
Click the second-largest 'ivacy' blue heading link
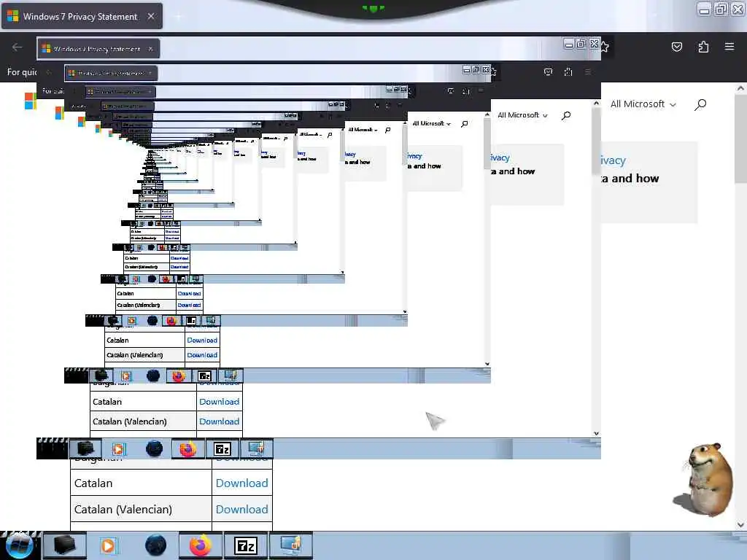click(499, 157)
